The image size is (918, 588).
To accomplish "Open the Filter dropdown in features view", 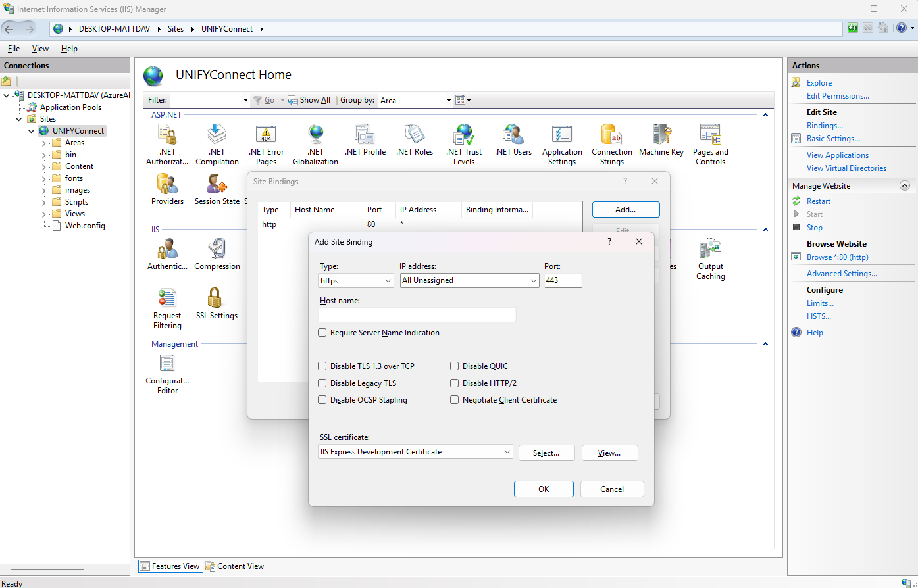I will [245, 101].
